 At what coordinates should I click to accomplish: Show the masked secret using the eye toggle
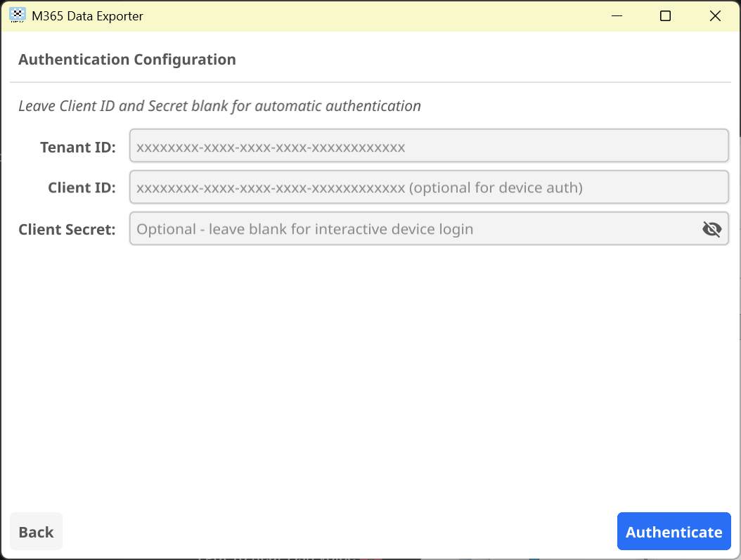click(711, 228)
